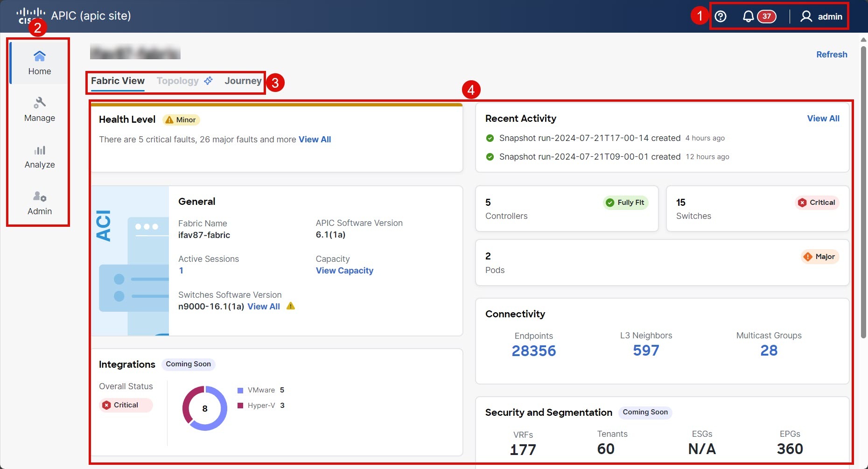The height and width of the screenshot is (469, 868).
Task: Open the help question mark icon
Action: 721,16
